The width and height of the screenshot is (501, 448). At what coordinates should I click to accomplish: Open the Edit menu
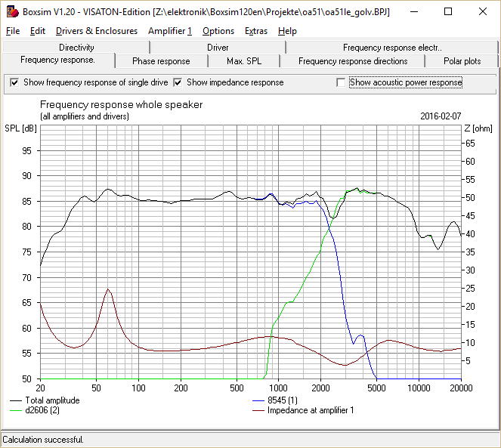point(38,31)
